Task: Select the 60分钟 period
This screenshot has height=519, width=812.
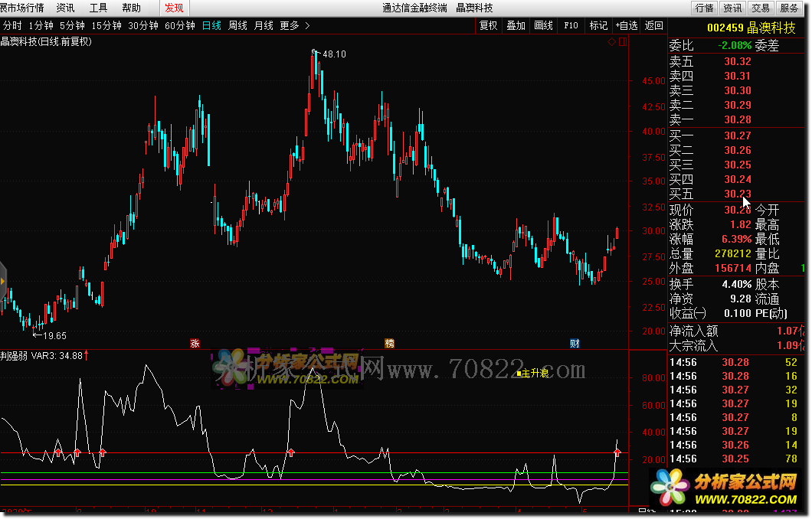Action: pyautogui.click(x=180, y=25)
